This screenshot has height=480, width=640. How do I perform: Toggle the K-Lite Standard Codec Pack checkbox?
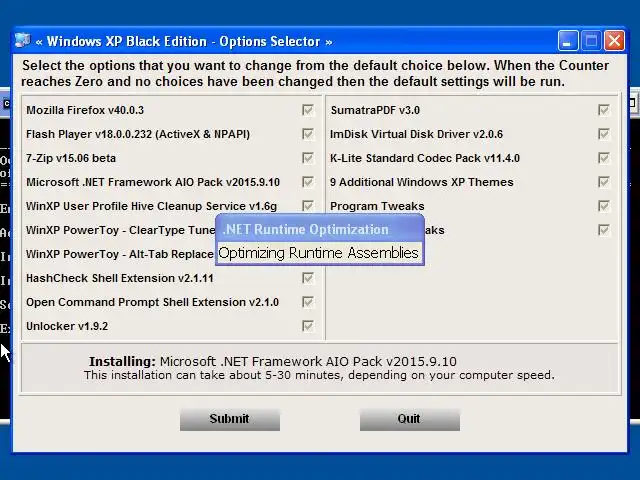click(604, 158)
